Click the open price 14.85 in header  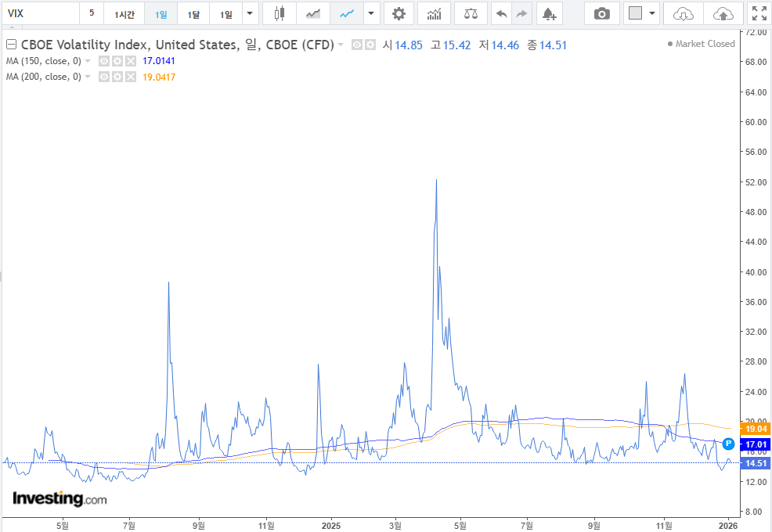click(409, 45)
